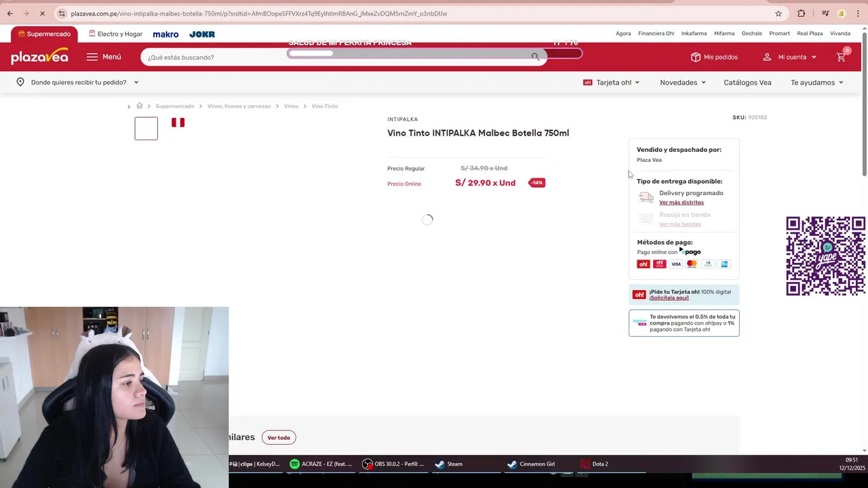Open Vino Tinto breadcrumb link
This screenshot has width=868, height=488.
tap(325, 106)
